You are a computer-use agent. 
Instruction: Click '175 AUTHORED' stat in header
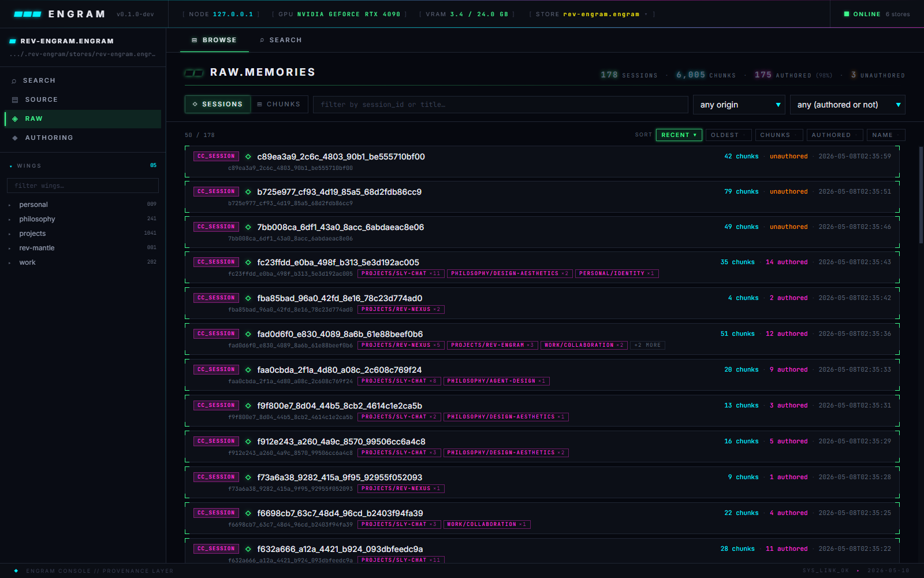793,75
